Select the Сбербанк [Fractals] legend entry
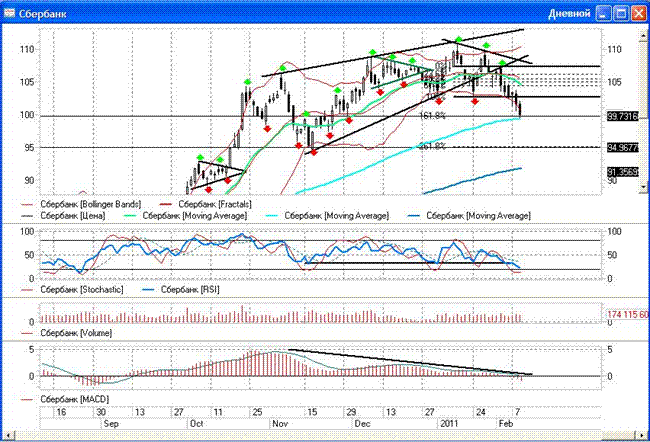Screen dimensions: 650x442 (x=205, y=204)
